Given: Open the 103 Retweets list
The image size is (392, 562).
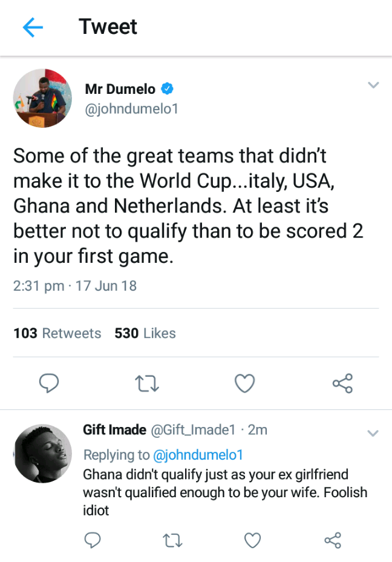Looking at the screenshot, I should pos(57,333).
